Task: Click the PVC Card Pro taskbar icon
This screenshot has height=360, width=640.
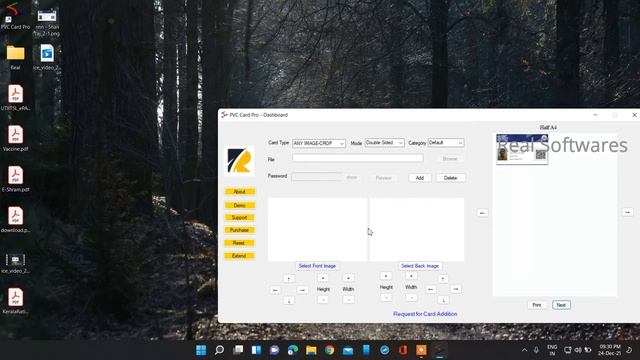Action: pos(439,350)
